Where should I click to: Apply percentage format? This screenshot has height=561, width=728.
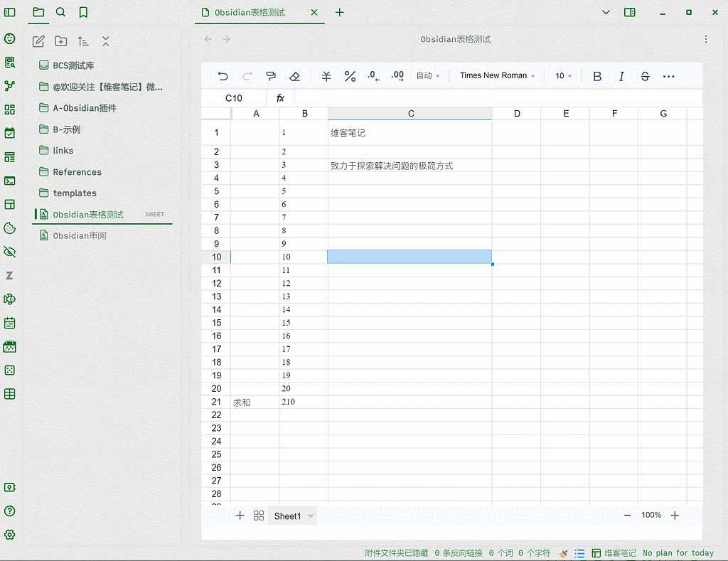pos(350,76)
